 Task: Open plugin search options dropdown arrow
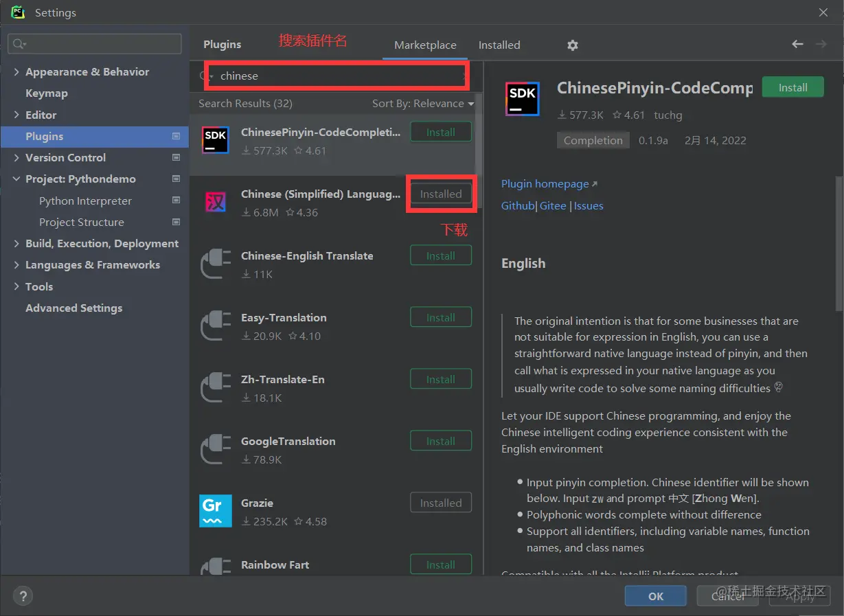click(x=212, y=76)
